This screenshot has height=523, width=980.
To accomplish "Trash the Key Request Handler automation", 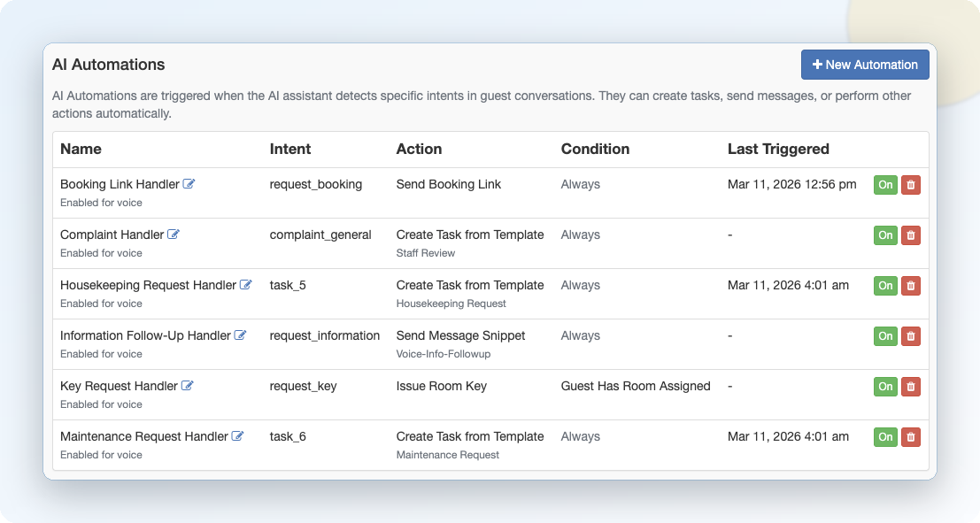I will pos(911,387).
